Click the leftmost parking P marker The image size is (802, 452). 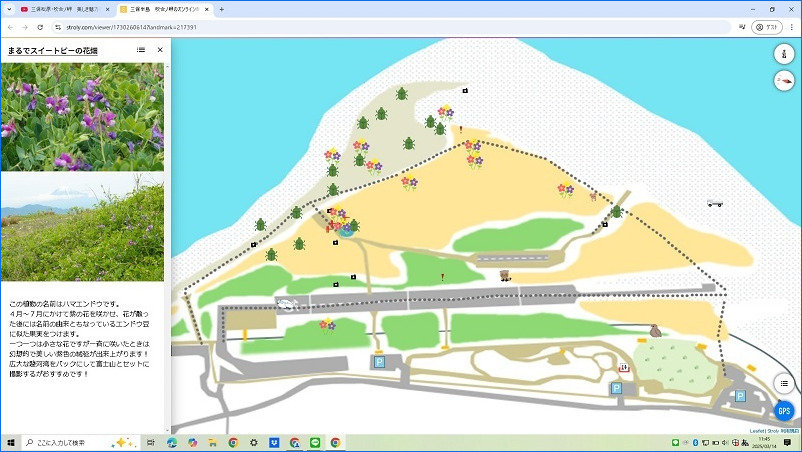[x=379, y=361]
